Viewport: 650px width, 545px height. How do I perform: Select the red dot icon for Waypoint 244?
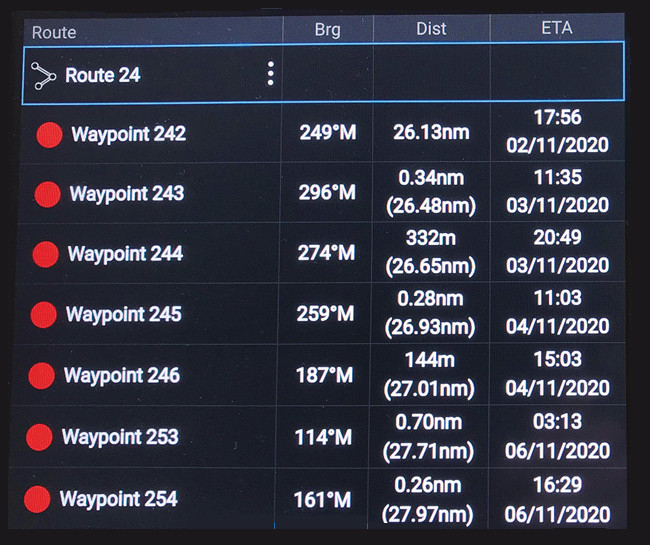46,254
